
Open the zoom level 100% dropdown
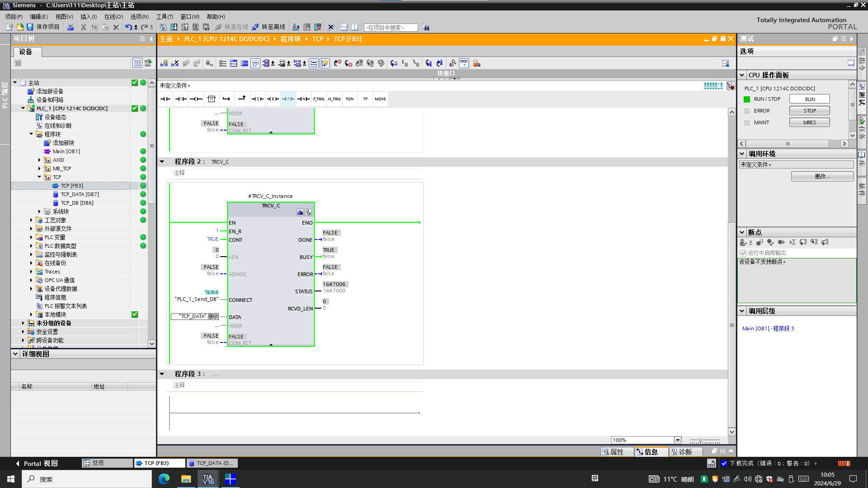coord(678,440)
